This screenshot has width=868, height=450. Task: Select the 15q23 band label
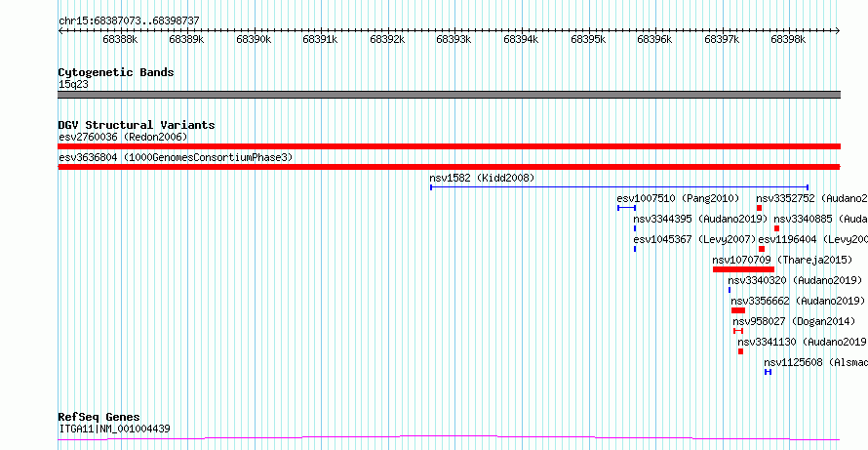click(x=73, y=85)
